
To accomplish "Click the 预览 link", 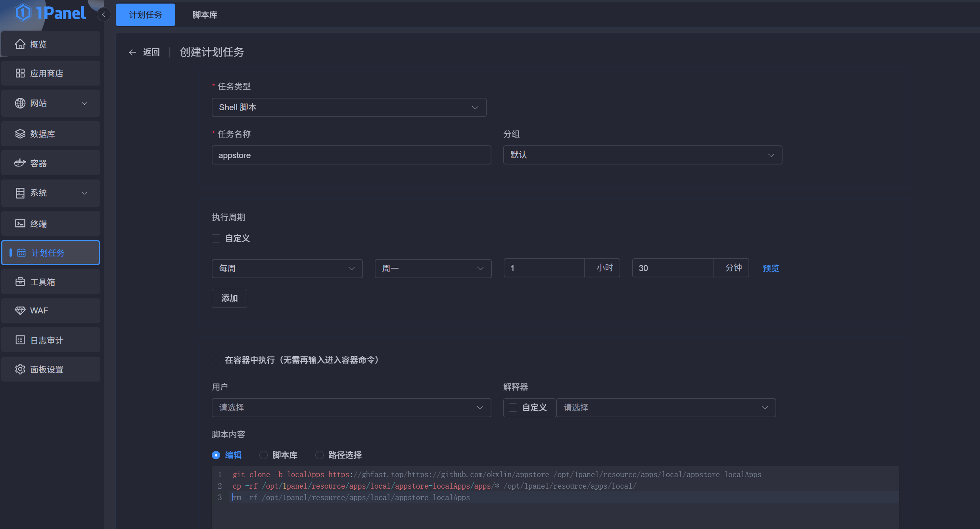I will 770,268.
